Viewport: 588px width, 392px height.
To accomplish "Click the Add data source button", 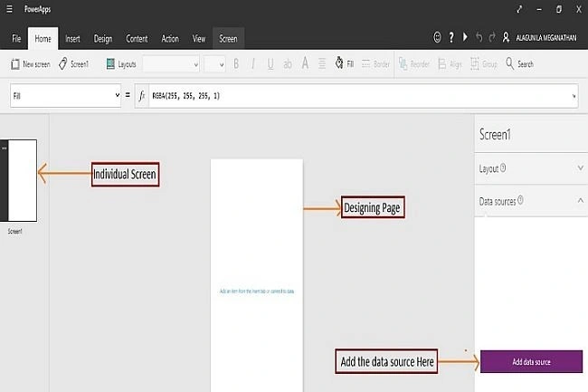I will coord(531,361).
